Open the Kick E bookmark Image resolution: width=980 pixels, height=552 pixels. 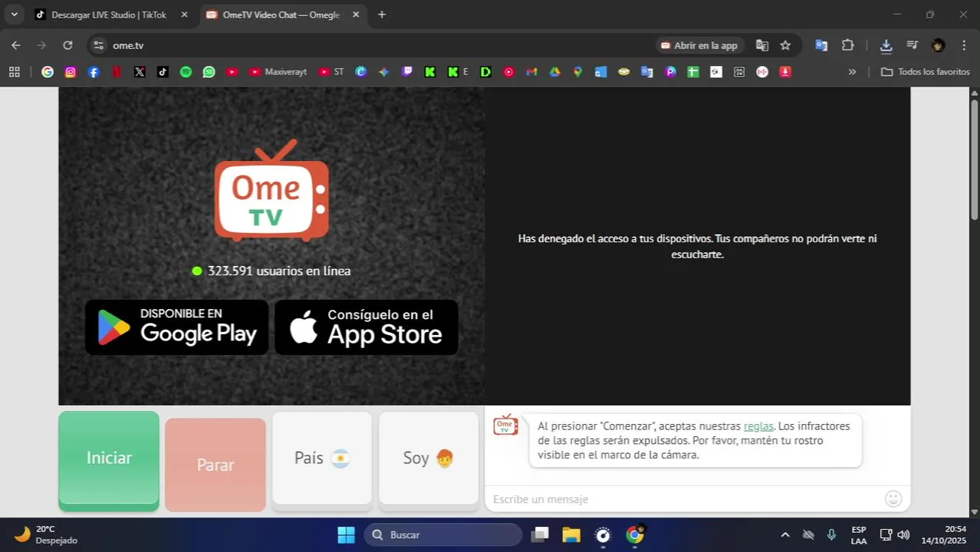pyautogui.click(x=458, y=71)
